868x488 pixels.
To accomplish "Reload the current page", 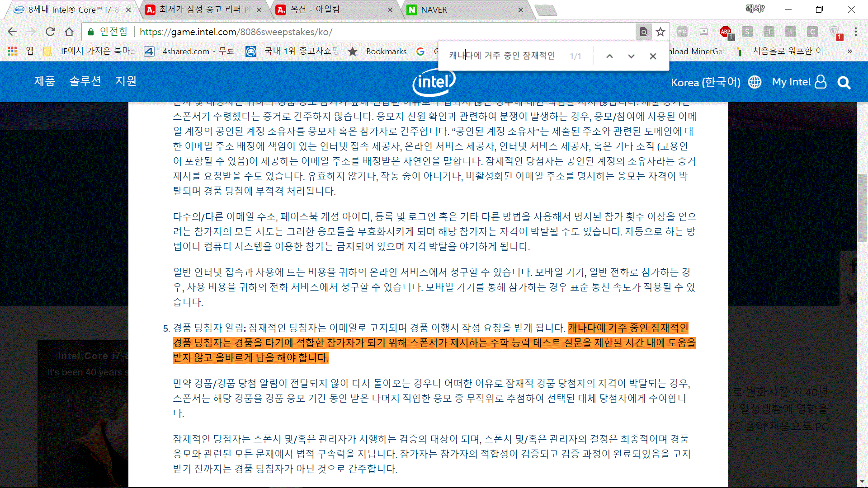I will (x=50, y=32).
